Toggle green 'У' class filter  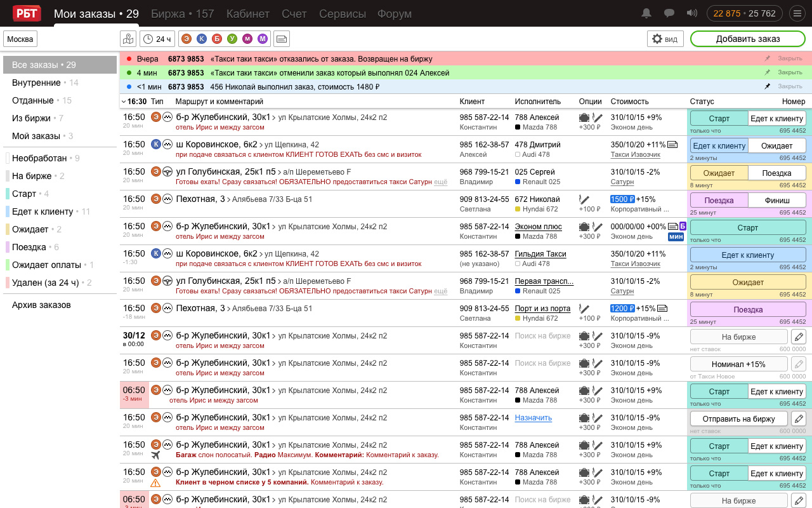pyautogui.click(x=232, y=39)
